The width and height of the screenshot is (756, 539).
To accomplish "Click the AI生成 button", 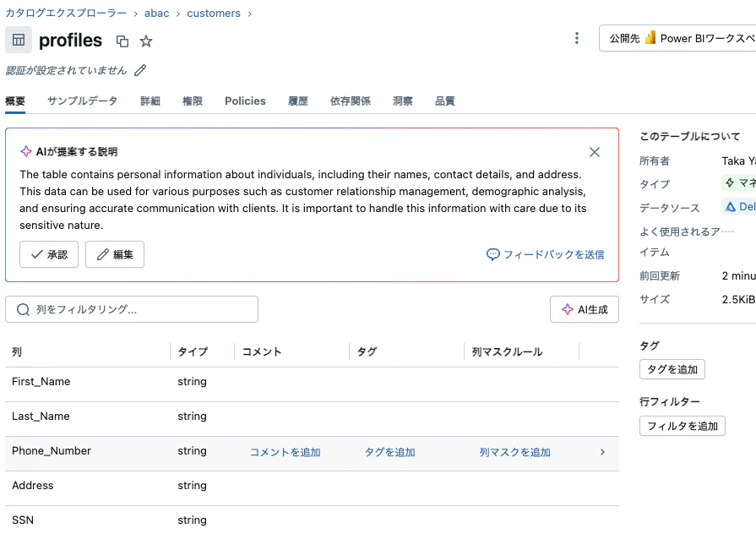I will pos(585,309).
